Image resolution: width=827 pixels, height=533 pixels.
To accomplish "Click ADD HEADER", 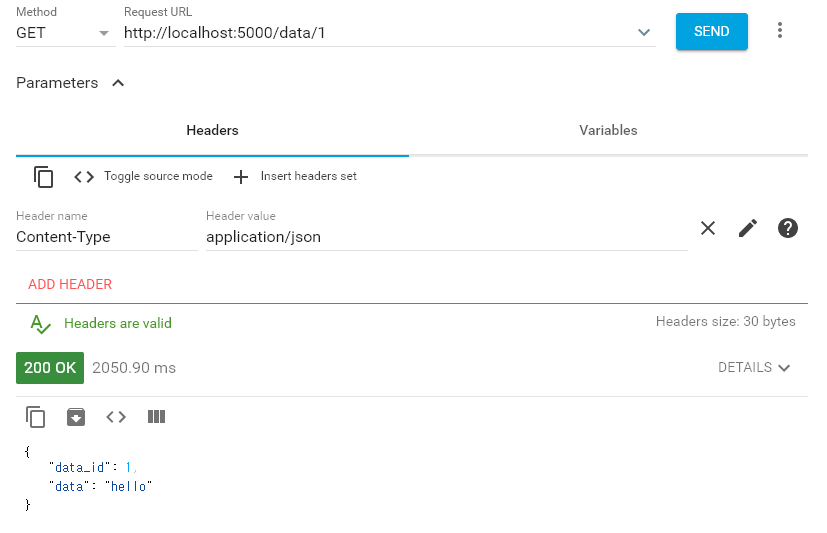I will tap(70, 284).
